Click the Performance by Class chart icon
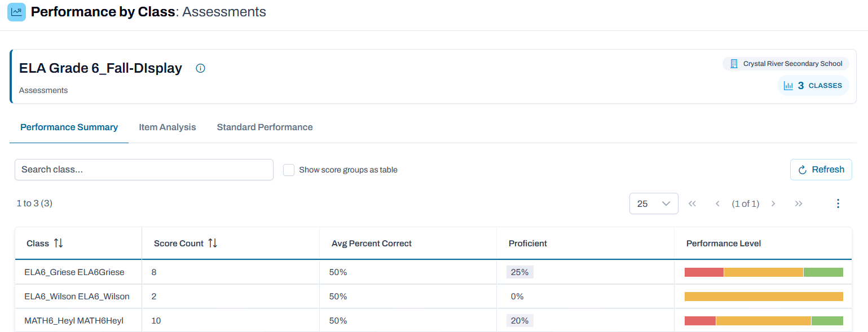This screenshot has width=868, height=332. coord(16,12)
